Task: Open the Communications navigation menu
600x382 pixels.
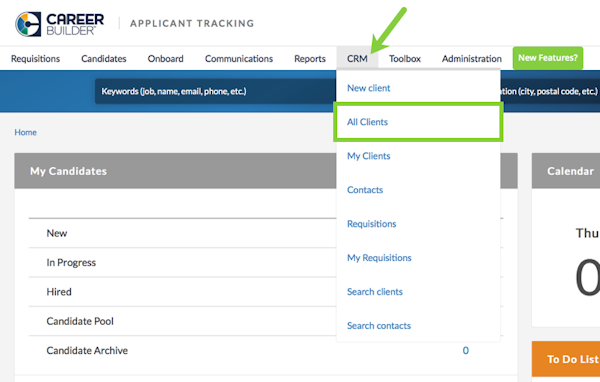Action: point(239,59)
